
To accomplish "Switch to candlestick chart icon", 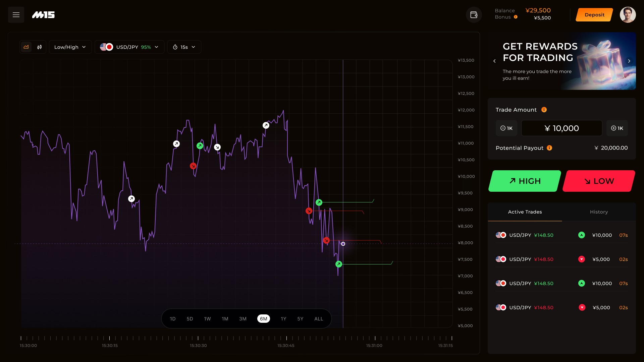I will 40,47.
